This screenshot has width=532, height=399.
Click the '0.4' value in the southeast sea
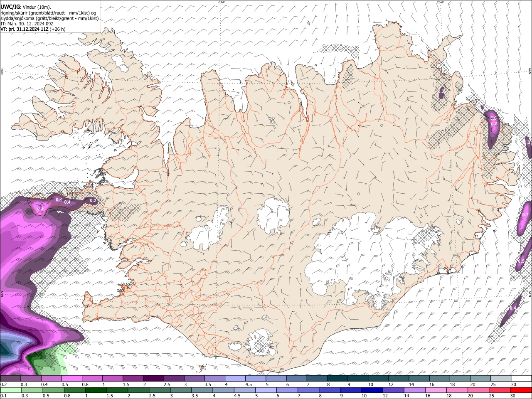513,308
